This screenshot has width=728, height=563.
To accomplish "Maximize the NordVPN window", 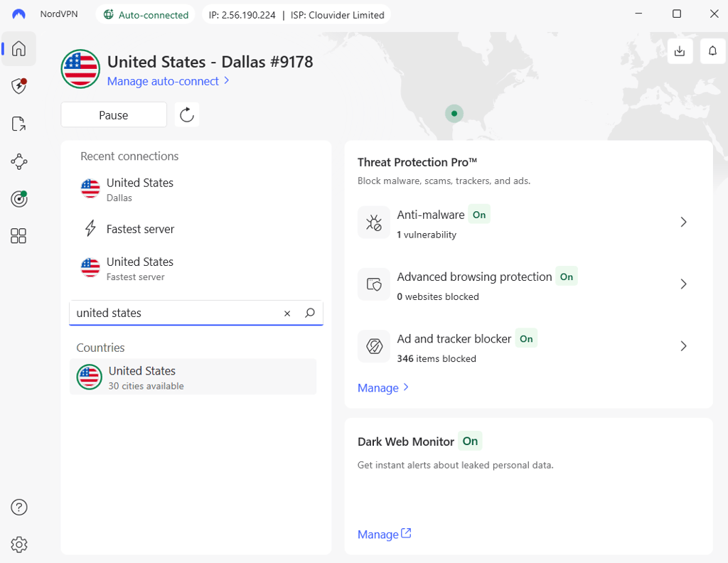I will 677,14.
